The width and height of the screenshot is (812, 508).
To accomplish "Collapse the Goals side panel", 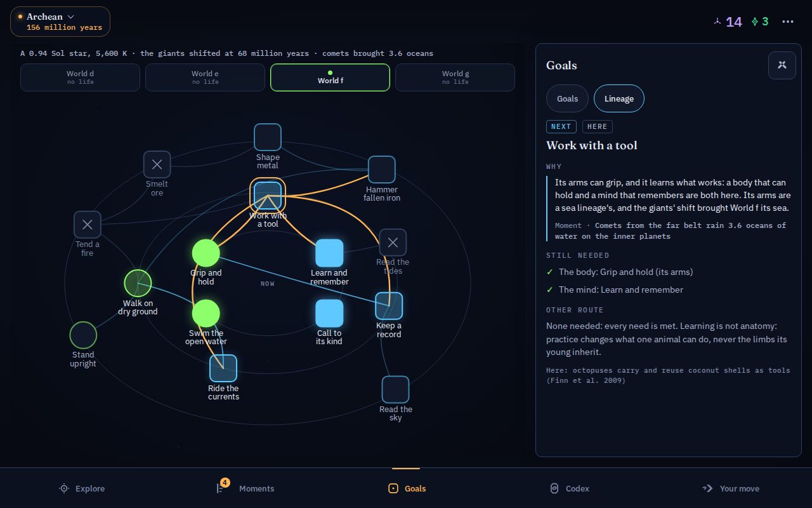I will [782, 65].
